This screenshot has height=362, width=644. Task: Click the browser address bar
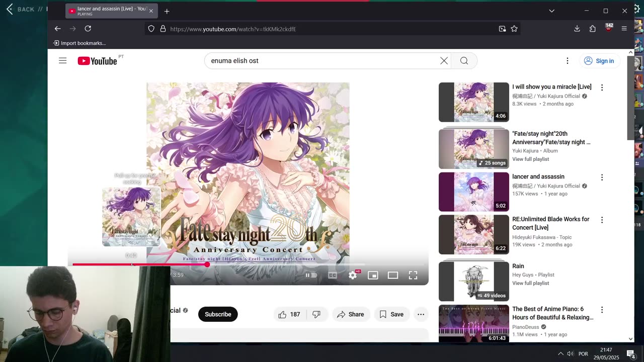[332, 29]
